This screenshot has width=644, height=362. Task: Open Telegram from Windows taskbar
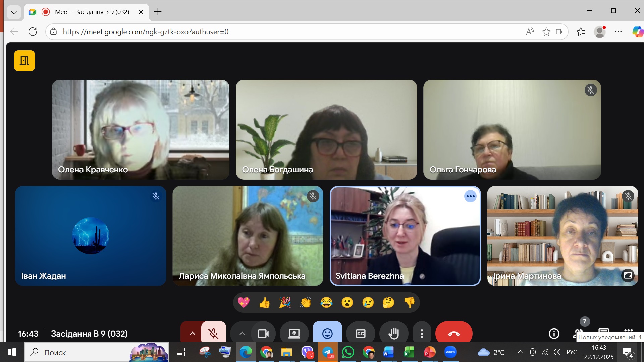pos(328,352)
